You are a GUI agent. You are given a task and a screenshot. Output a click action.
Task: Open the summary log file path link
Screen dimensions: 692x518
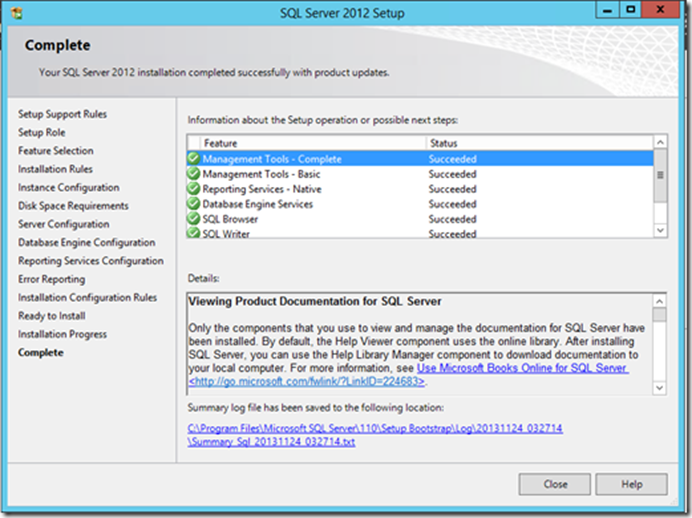(375, 428)
